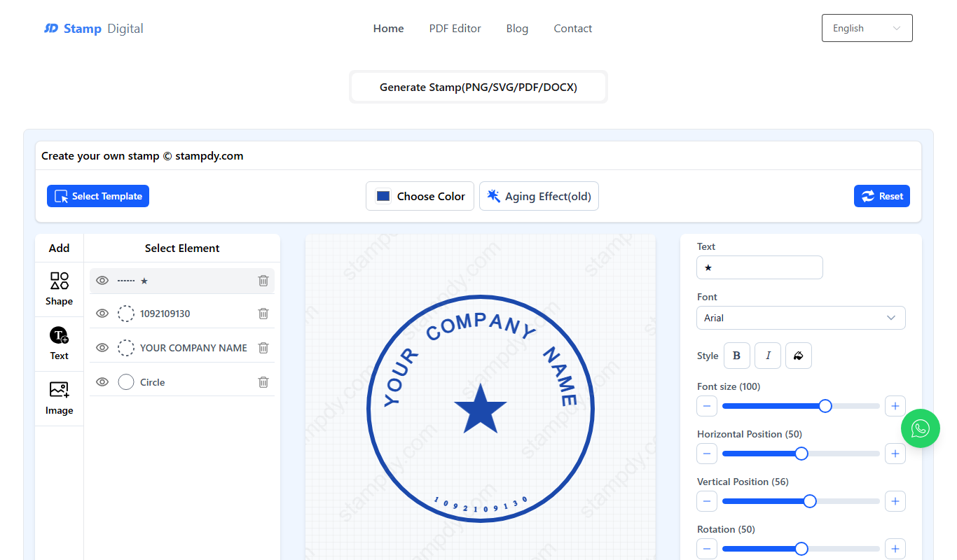The width and height of the screenshot is (957, 560).
Task: Click the Stamp Digital logo
Action: pyautogui.click(x=94, y=29)
